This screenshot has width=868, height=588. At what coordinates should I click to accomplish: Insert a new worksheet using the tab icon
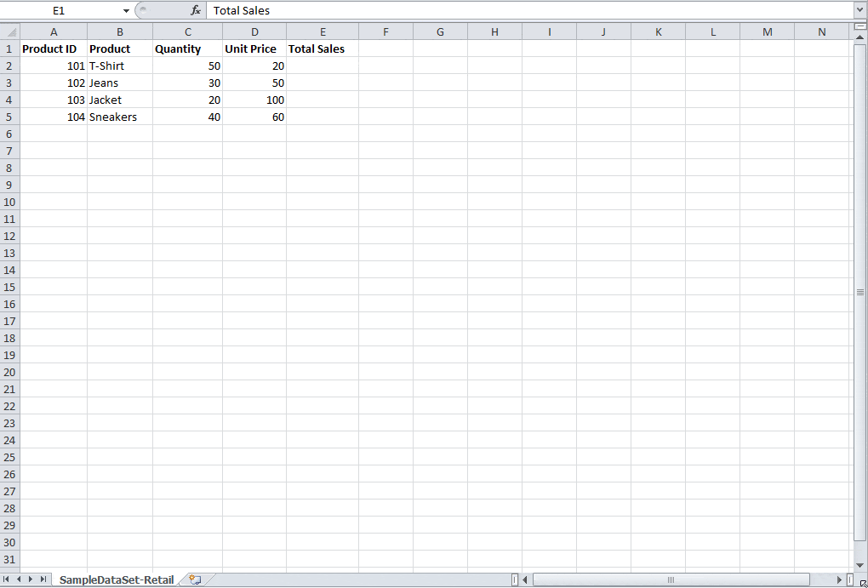coord(193,579)
